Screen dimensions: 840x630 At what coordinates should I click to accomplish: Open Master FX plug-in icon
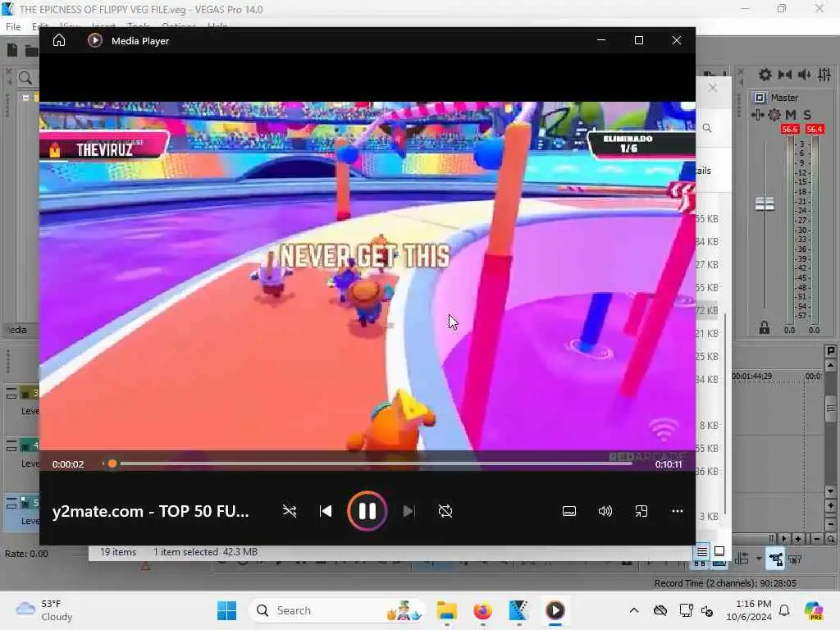[x=757, y=115]
